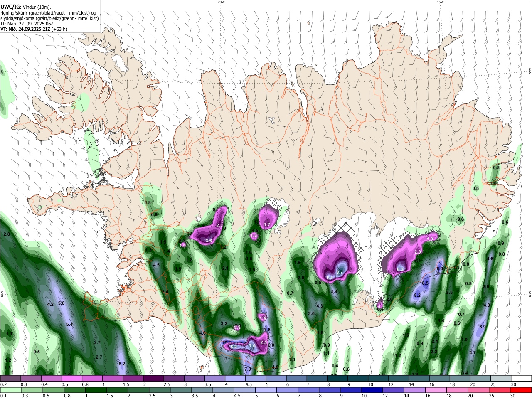
Task: Click the 0.1 label in the rain legend row
Action: [3, 396]
